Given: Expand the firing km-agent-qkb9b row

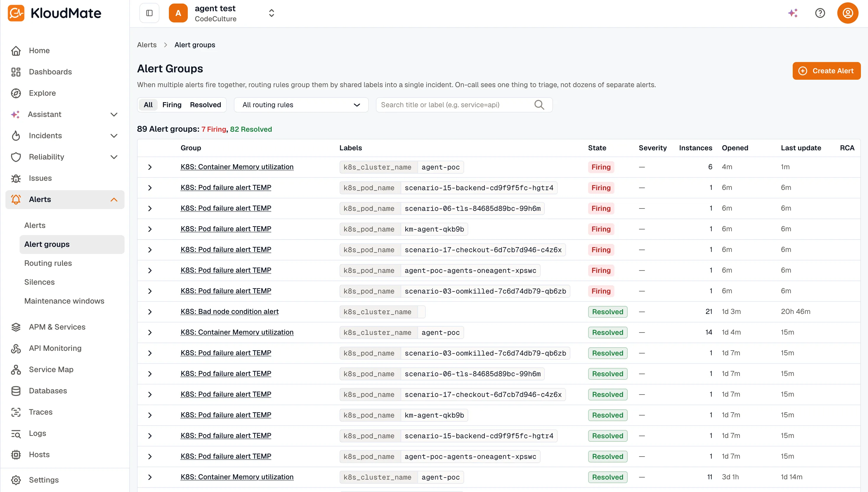Looking at the screenshot, I should pos(150,229).
